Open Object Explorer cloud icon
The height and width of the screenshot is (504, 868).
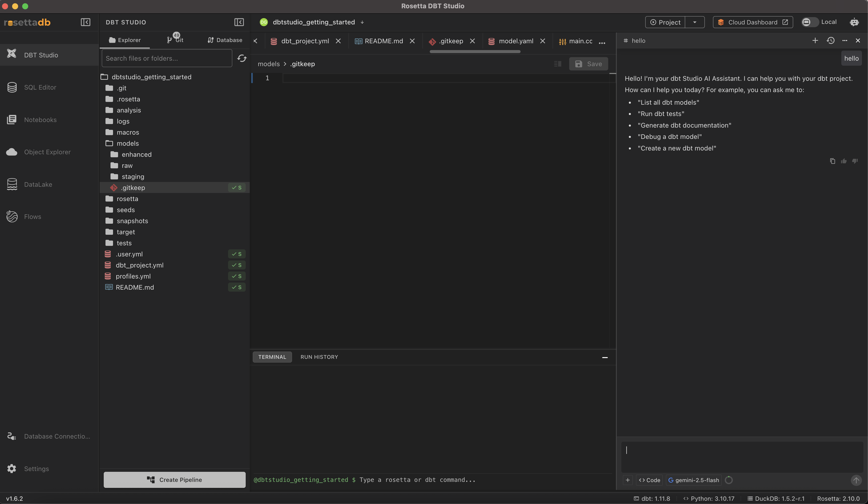click(12, 152)
